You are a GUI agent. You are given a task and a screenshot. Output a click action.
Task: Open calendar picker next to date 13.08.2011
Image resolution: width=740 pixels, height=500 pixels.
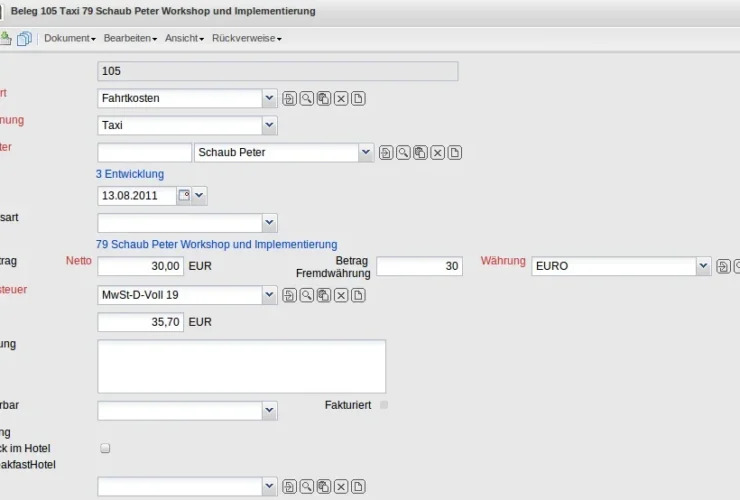tap(184, 196)
